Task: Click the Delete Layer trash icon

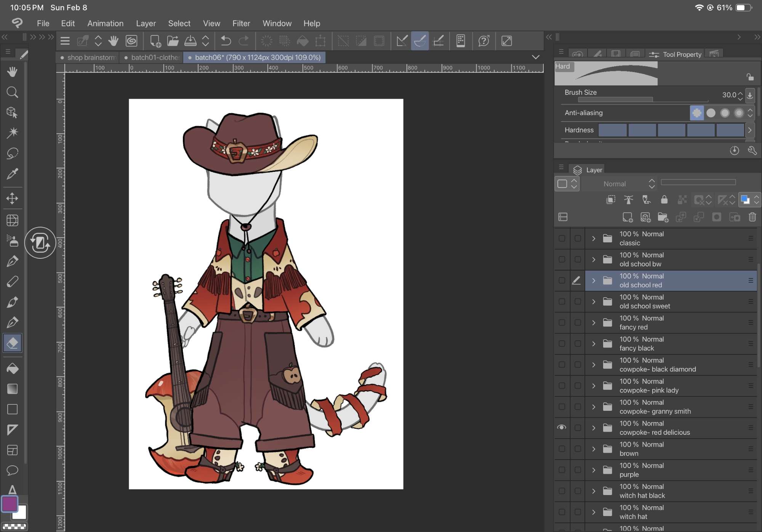Action: point(752,217)
